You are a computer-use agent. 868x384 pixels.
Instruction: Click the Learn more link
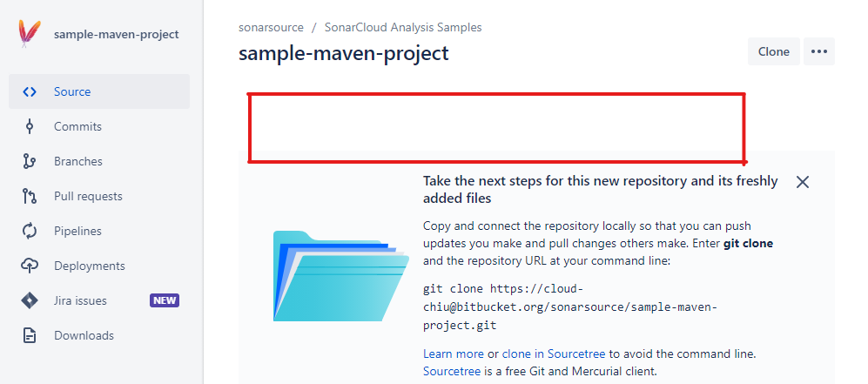[453, 354]
